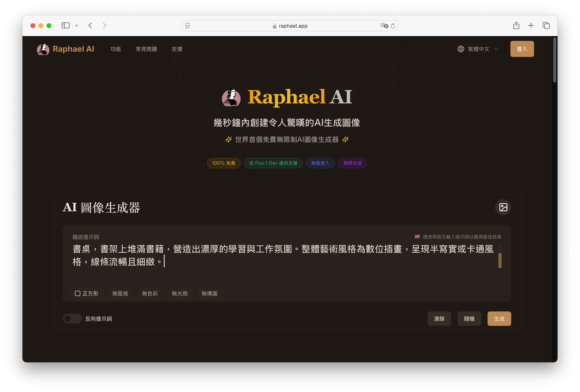The height and width of the screenshot is (392, 580).
Task: Open the 定價 pricing page
Action: coord(177,49)
